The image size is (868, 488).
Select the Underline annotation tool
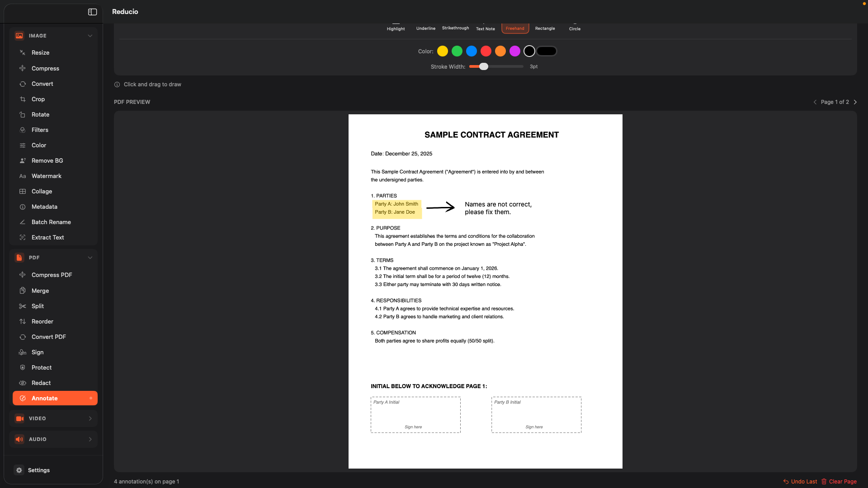[425, 26]
